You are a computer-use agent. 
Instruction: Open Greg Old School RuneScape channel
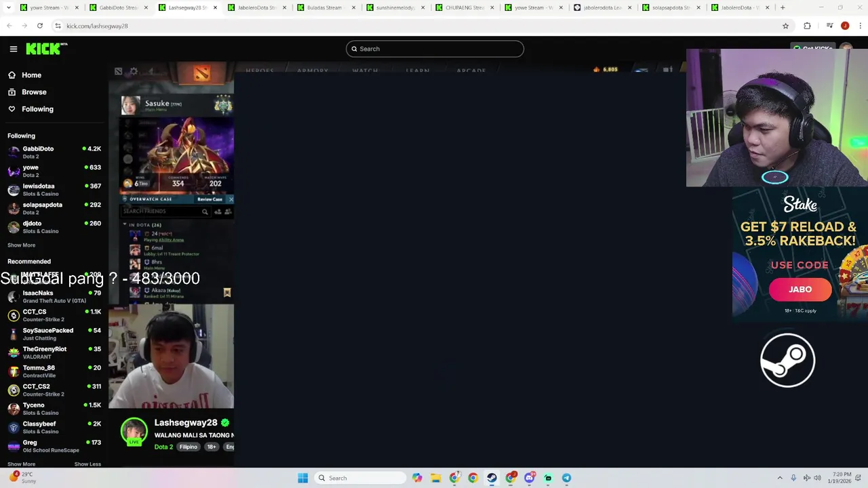[54, 446]
